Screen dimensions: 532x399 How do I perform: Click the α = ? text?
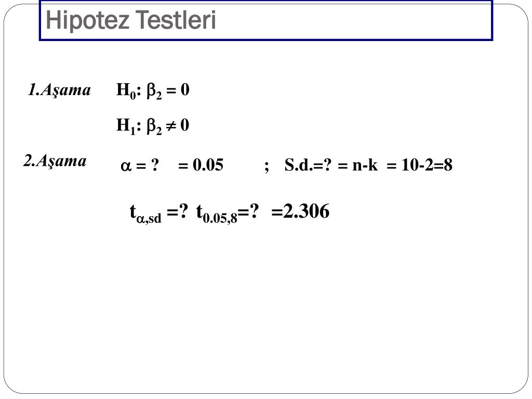[x=140, y=165]
